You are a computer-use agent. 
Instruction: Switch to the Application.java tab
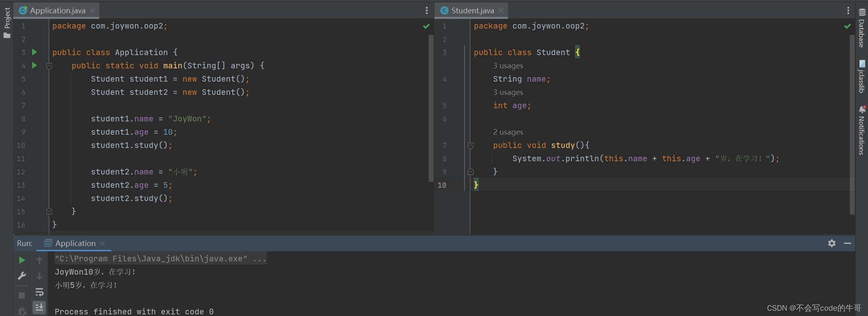(x=57, y=10)
